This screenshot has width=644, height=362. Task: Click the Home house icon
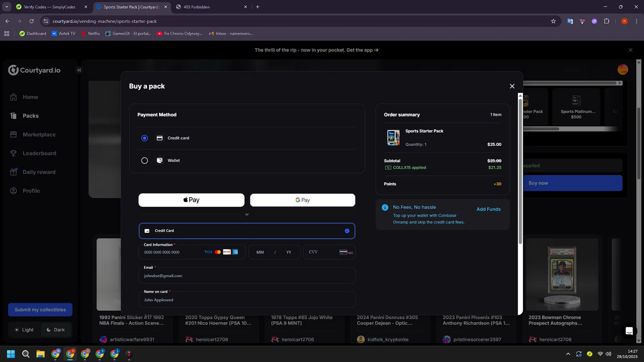(14, 97)
